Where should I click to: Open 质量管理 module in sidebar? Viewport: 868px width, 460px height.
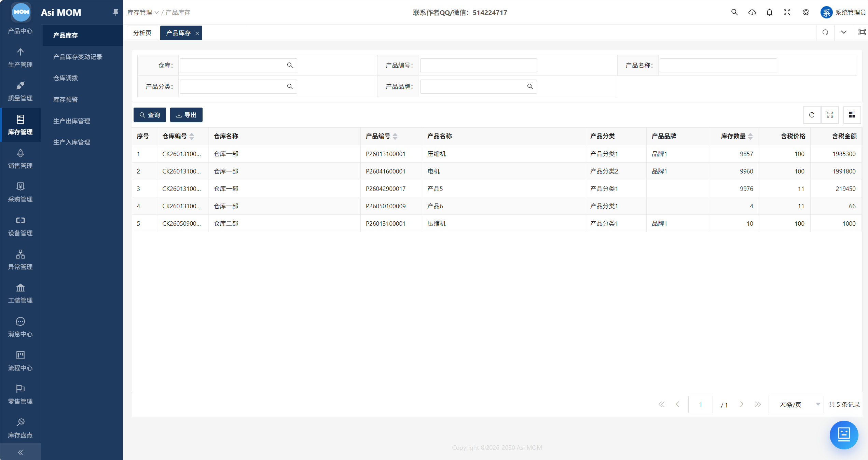point(20,92)
